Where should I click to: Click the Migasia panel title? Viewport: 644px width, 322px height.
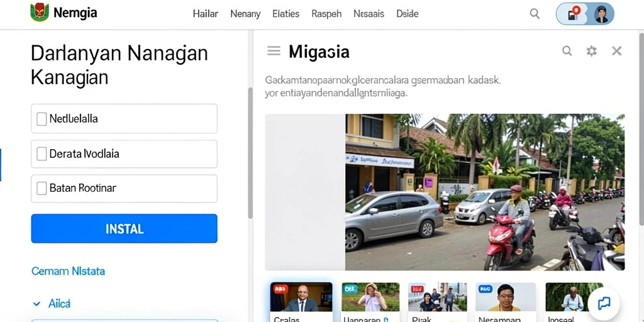(319, 52)
